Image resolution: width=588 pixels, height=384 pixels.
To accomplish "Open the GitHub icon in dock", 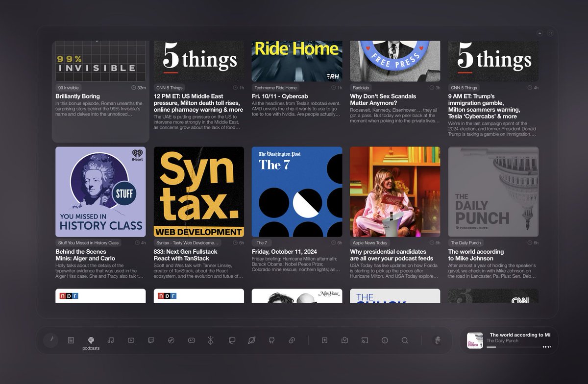I will 271,340.
